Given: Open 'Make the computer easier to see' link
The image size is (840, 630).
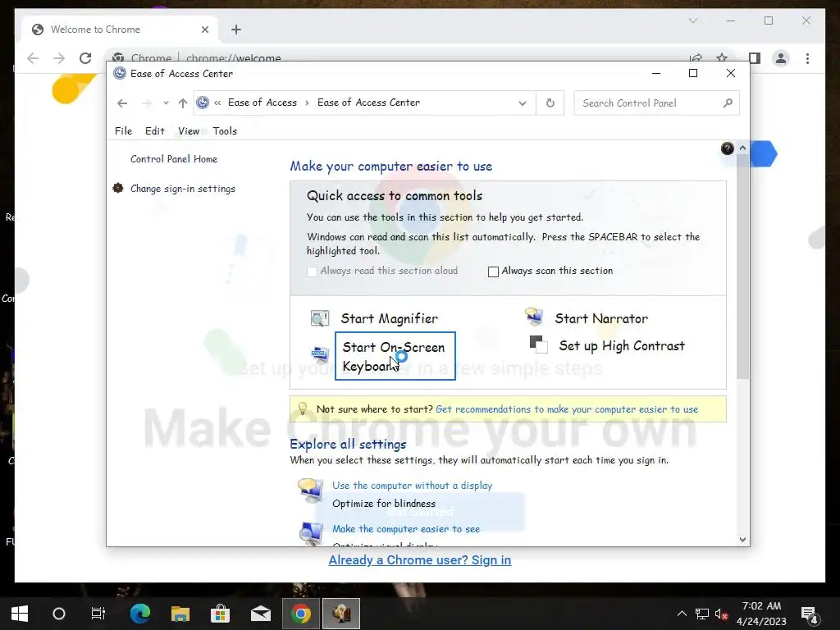Looking at the screenshot, I should coord(406,529).
